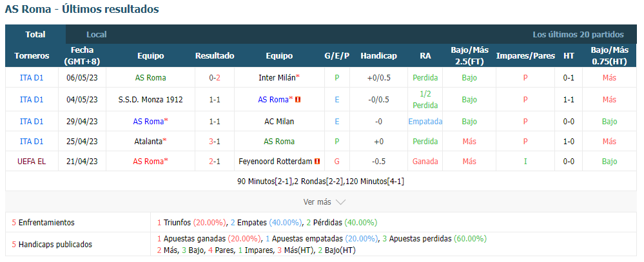Switch to the Total tab

coord(35,35)
